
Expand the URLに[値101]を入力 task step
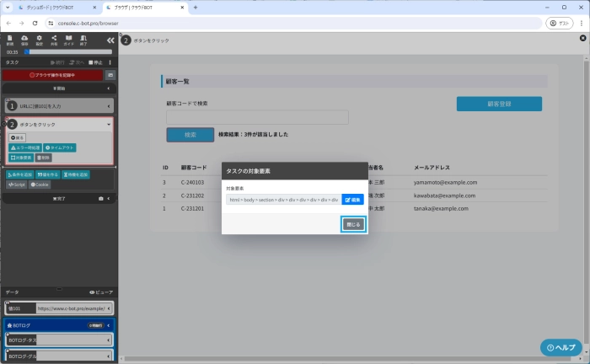coord(110,106)
